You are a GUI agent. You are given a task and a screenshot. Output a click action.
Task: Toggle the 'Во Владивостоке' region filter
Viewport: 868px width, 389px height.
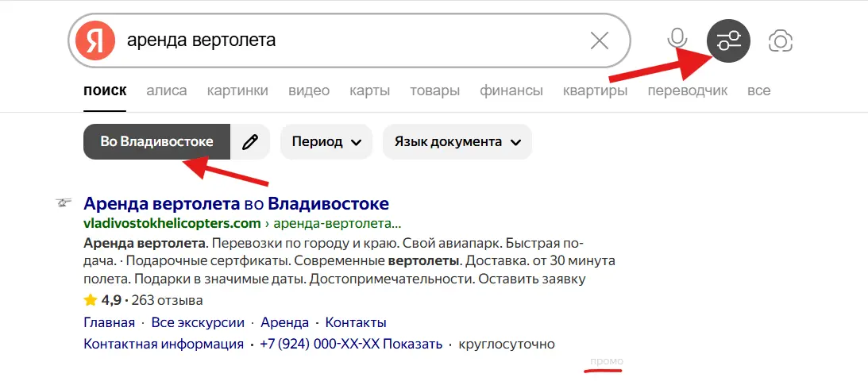pyautogui.click(x=156, y=142)
